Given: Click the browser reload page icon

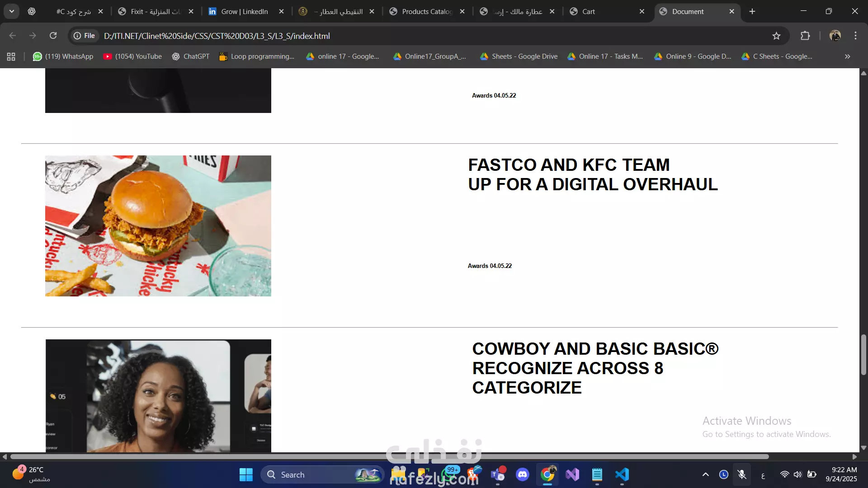Looking at the screenshot, I should pos(53,36).
